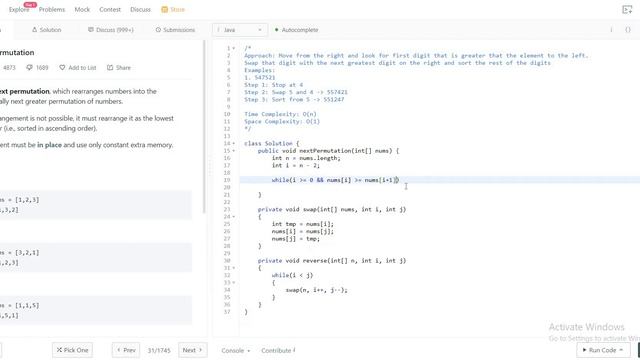Collapse the while block fold on line 33
640x360 pixels.
click(233, 283)
